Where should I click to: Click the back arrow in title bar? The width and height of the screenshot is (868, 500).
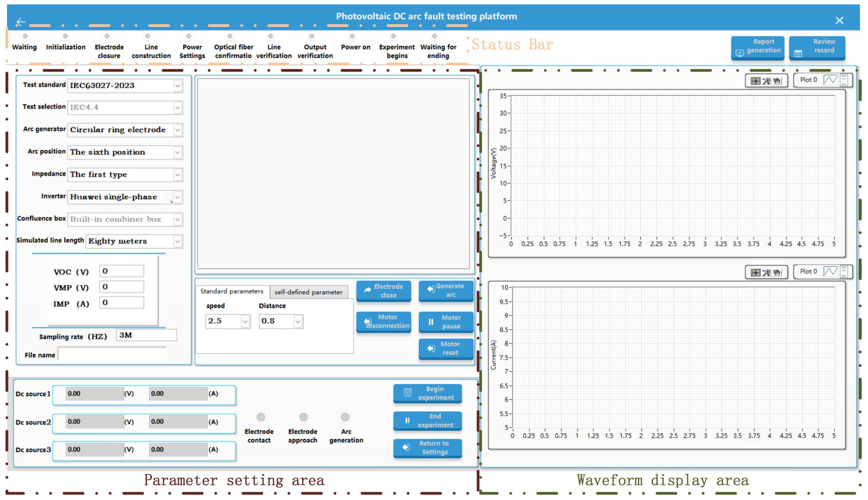(21, 22)
